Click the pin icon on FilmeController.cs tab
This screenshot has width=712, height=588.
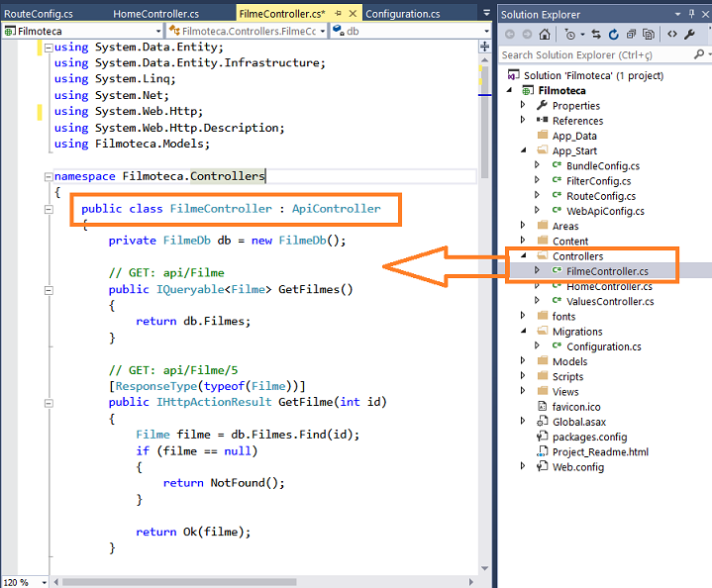338,14
